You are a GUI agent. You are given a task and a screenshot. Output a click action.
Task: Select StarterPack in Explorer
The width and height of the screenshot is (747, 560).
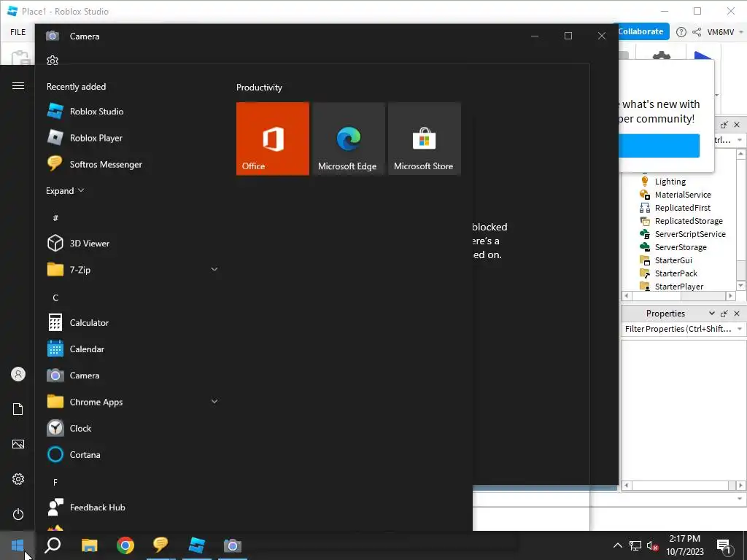(676, 273)
